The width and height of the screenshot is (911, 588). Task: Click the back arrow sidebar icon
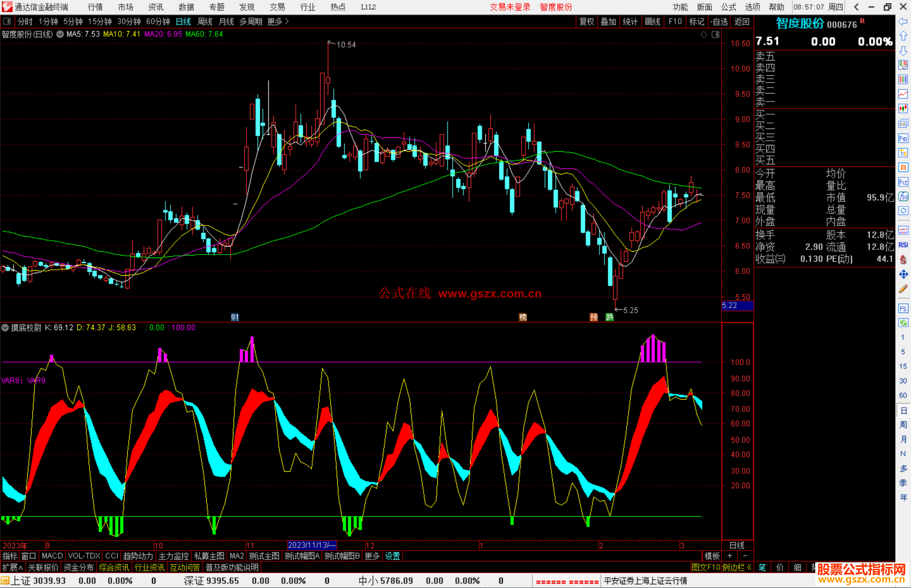click(903, 22)
